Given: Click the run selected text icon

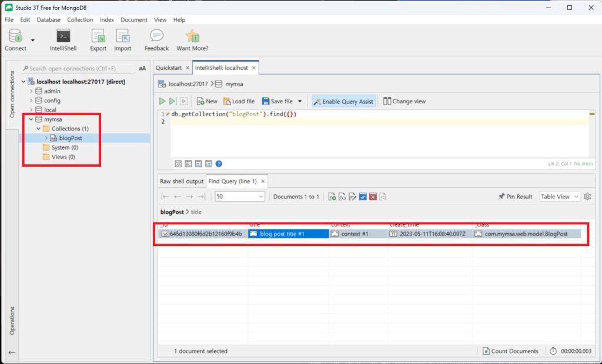Looking at the screenshot, I should [x=184, y=101].
